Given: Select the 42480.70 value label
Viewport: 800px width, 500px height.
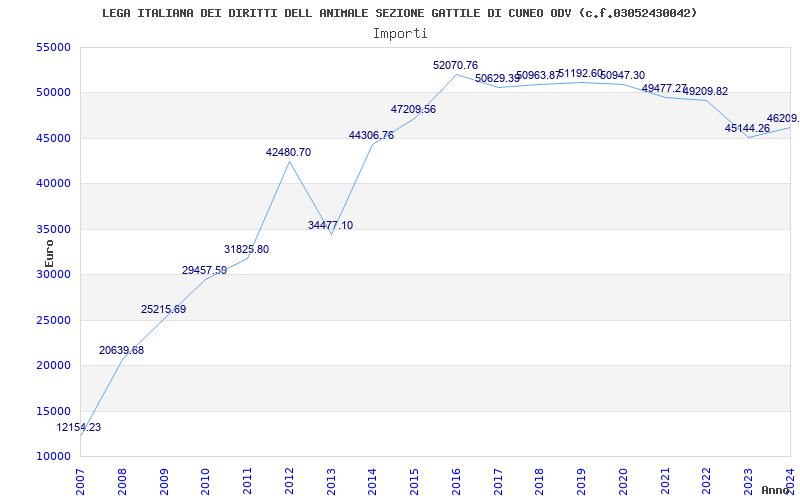Looking at the screenshot, I should (x=288, y=152).
